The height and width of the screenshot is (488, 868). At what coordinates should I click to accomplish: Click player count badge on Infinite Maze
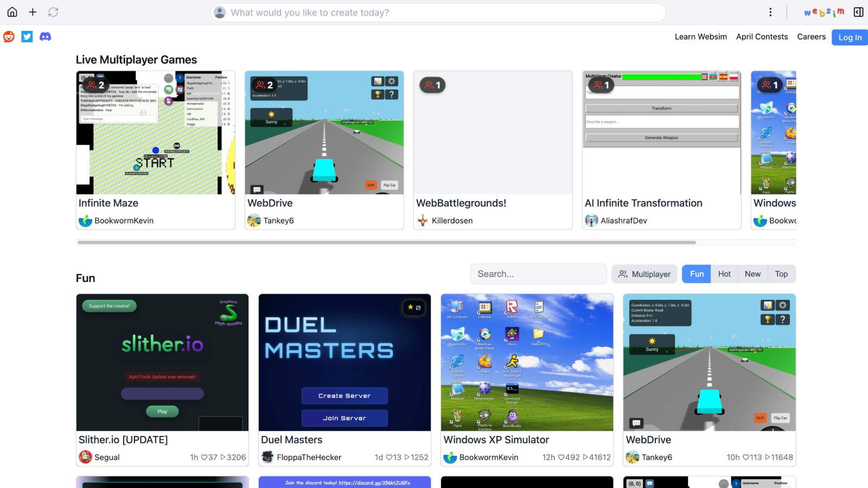pos(95,85)
